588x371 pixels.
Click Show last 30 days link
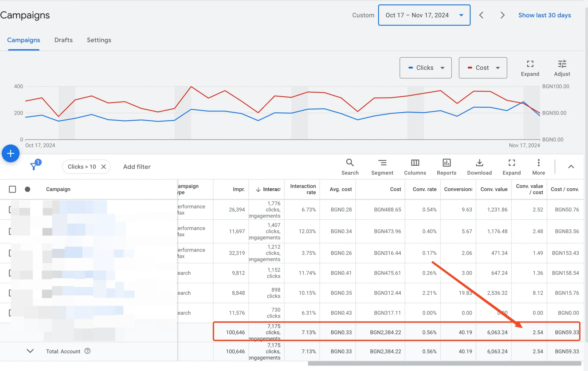pos(544,15)
